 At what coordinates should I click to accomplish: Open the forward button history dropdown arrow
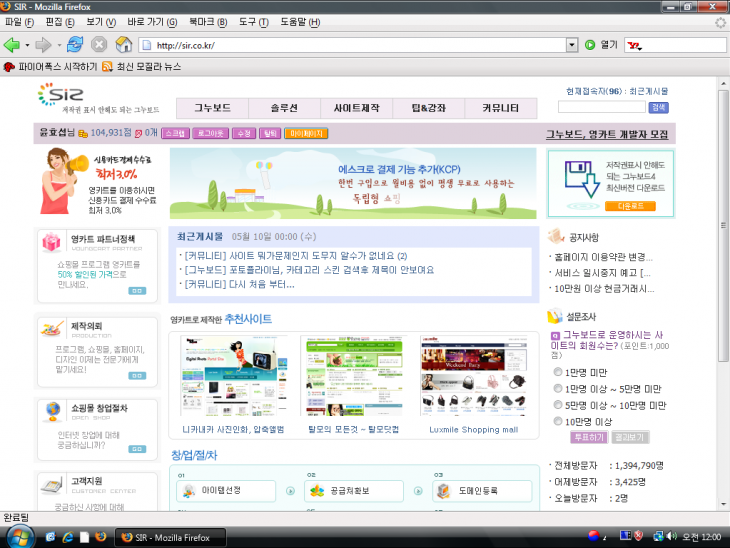(x=59, y=45)
